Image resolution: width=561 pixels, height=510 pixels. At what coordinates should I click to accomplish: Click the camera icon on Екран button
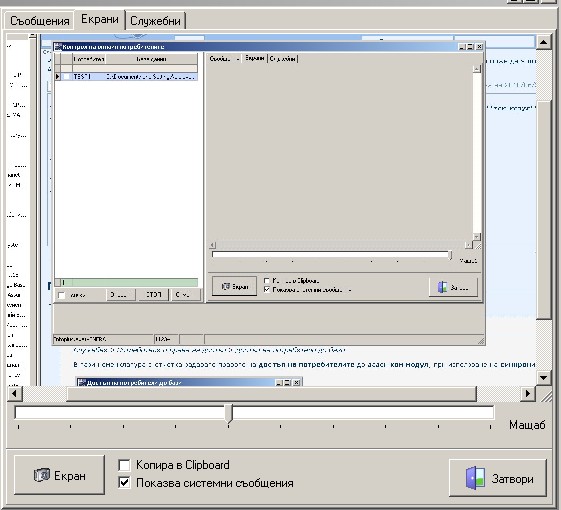click(x=42, y=475)
